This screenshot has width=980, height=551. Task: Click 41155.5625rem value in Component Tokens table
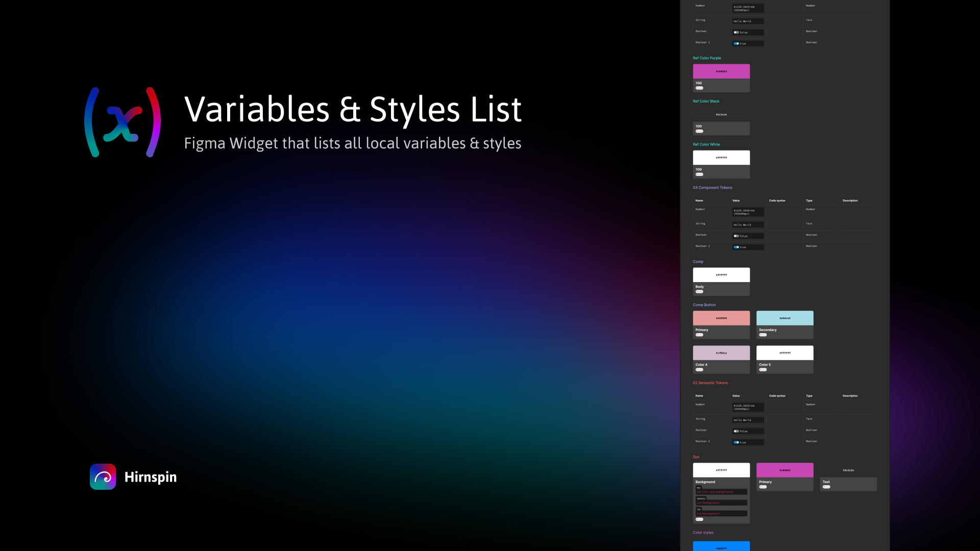coord(748,212)
